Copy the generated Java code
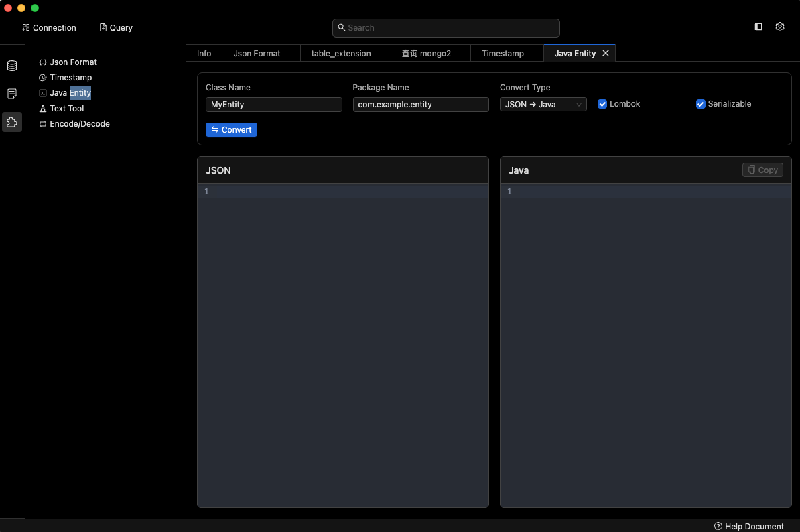 pyautogui.click(x=762, y=170)
